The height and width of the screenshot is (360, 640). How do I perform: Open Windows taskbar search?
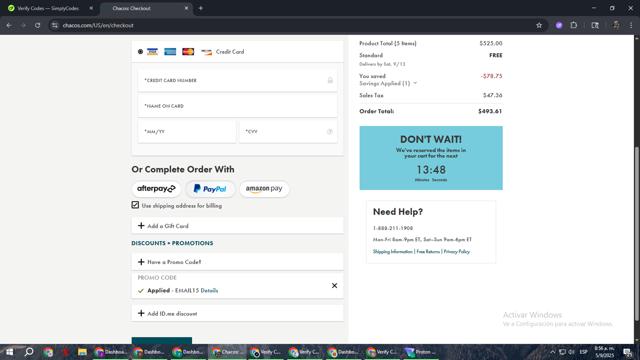pos(29,352)
